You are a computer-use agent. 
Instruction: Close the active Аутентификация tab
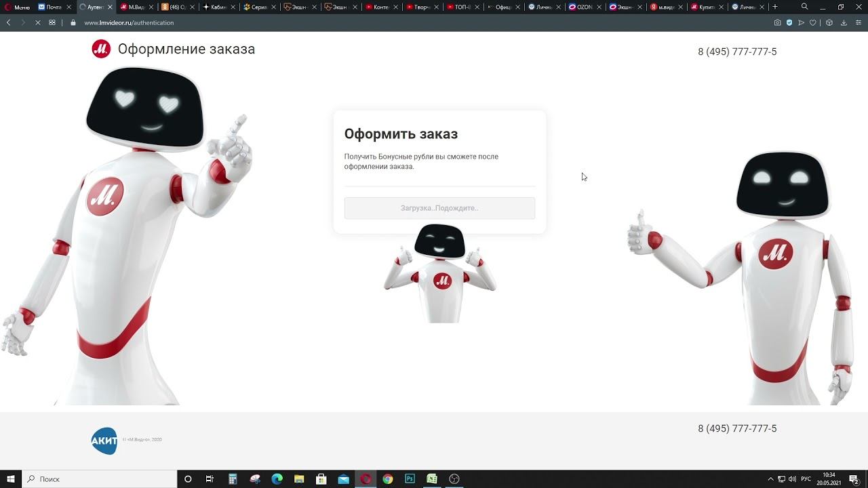[109, 7]
